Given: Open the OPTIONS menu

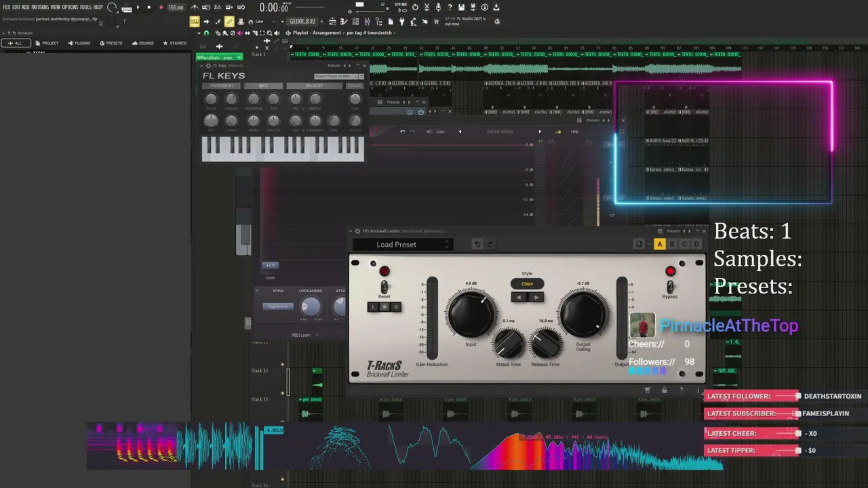Looking at the screenshot, I should pos(70,7).
